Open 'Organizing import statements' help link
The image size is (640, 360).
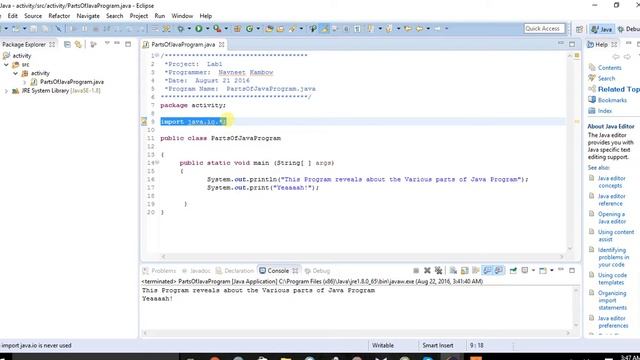pyautogui.click(x=612, y=300)
